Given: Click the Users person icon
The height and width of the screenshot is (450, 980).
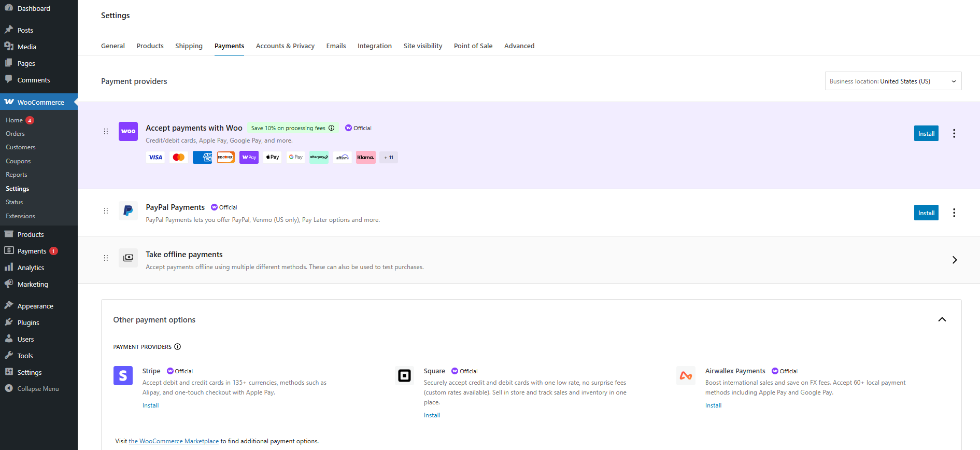Looking at the screenshot, I should point(9,339).
